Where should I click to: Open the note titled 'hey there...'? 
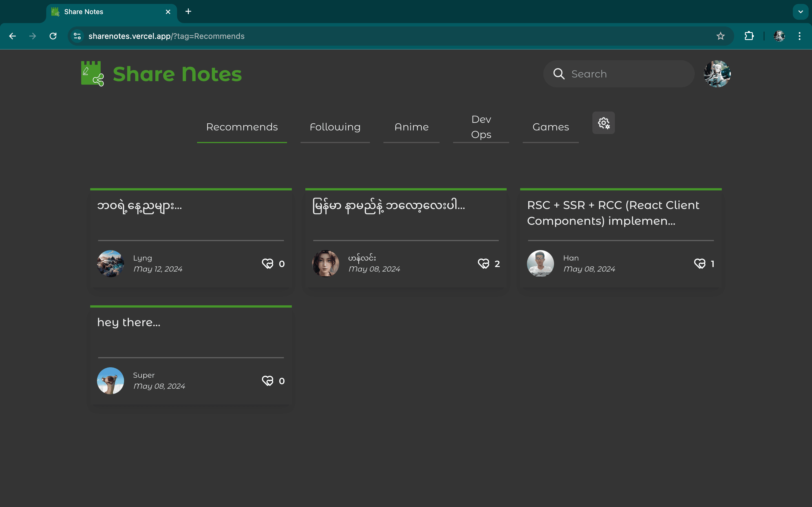129,322
